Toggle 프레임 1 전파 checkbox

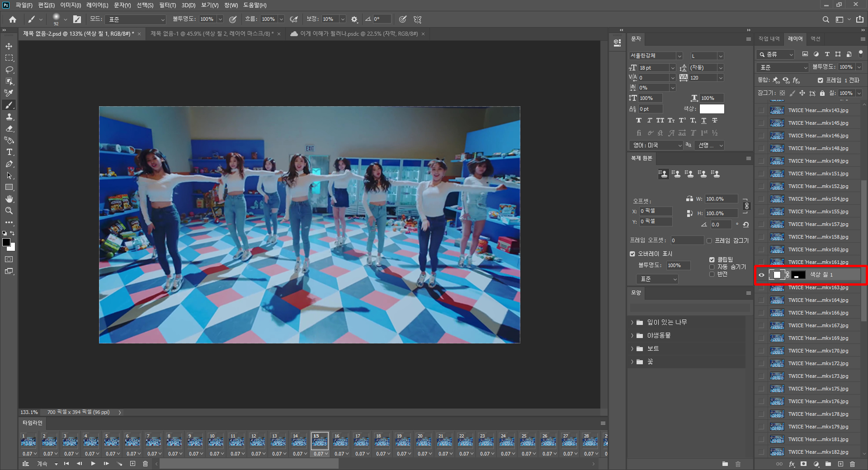[x=820, y=80]
